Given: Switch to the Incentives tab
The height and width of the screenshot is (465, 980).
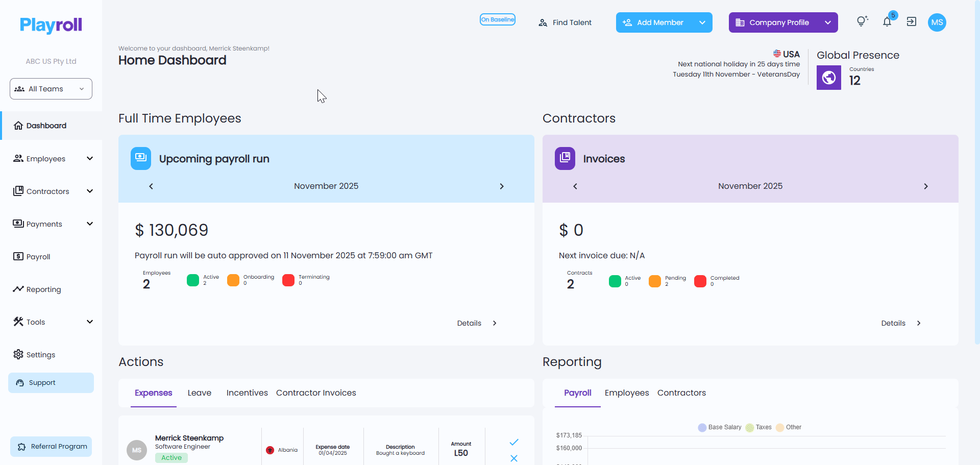Looking at the screenshot, I should pyautogui.click(x=247, y=393).
